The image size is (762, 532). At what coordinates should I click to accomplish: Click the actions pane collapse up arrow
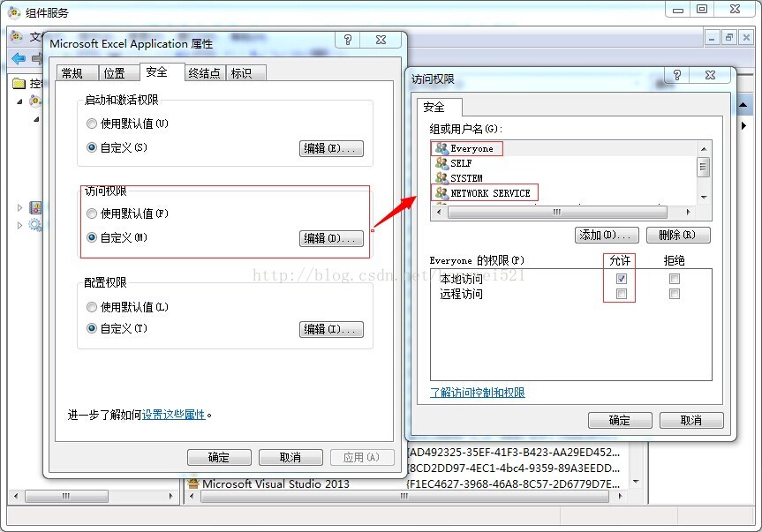pyautogui.click(x=743, y=105)
